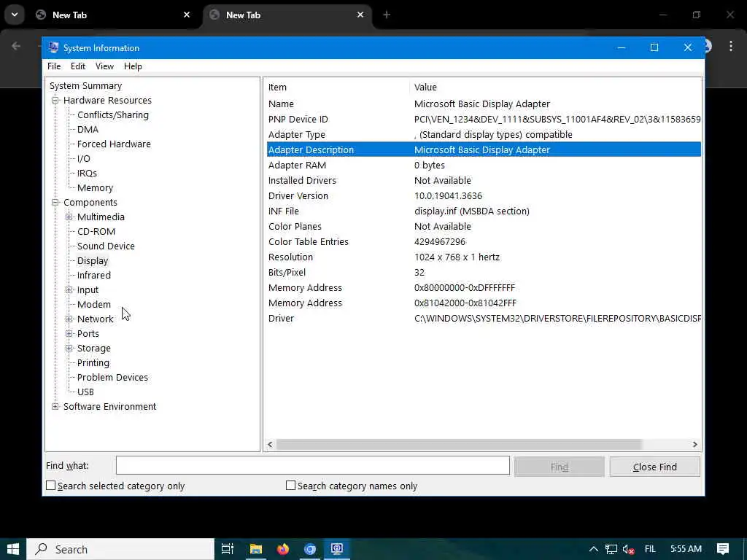
Task: Expand the Storage node
Action: pos(69,348)
